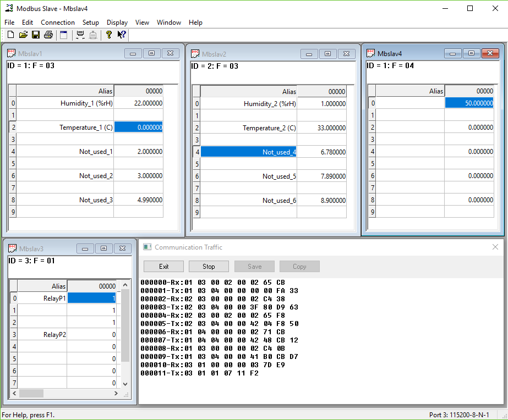The width and height of the screenshot is (508, 420).
Task: Click the Mbslav1 Alias column header
Action: [65, 91]
